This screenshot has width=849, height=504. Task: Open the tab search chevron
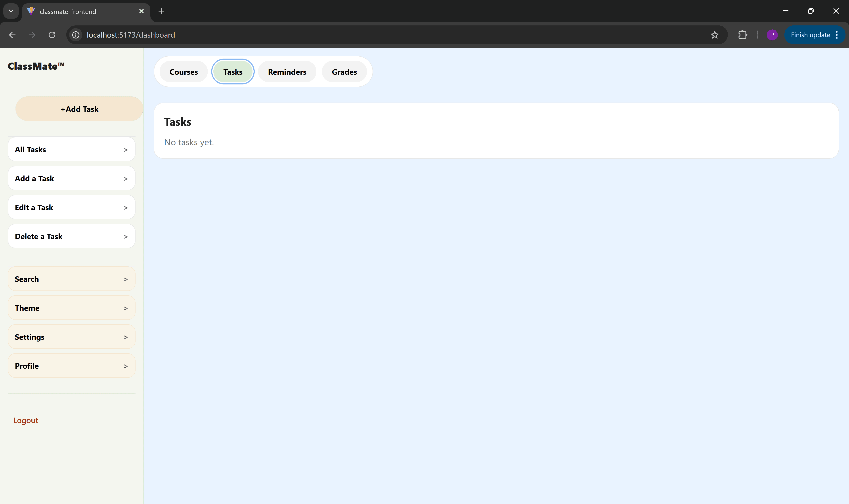(x=11, y=11)
